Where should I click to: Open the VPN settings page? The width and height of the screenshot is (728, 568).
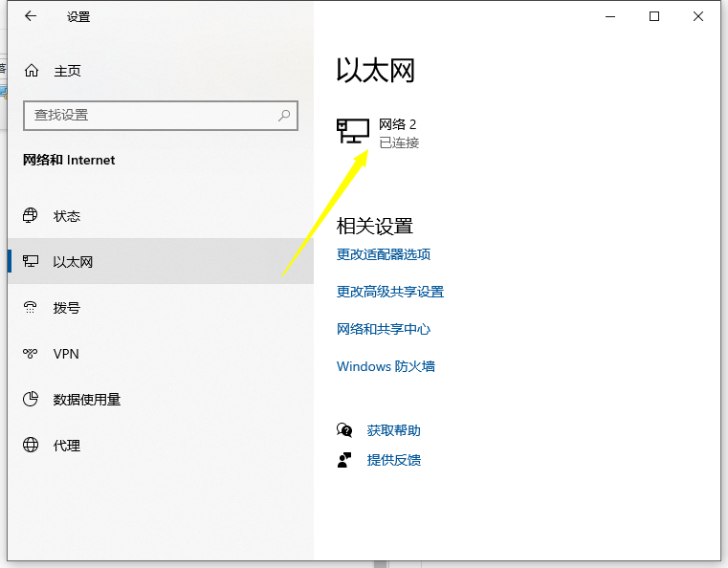tap(66, 354)
